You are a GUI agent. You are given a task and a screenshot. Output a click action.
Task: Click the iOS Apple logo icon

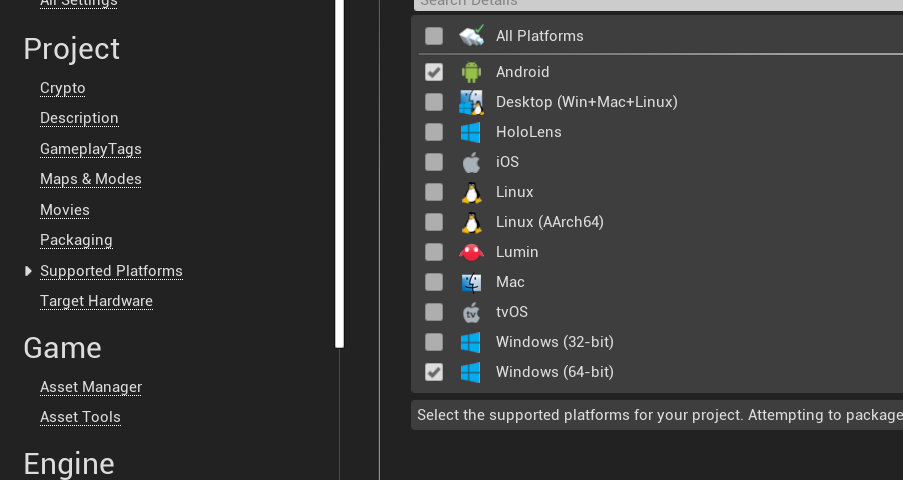pyautogui.click(x=471, y=162)
